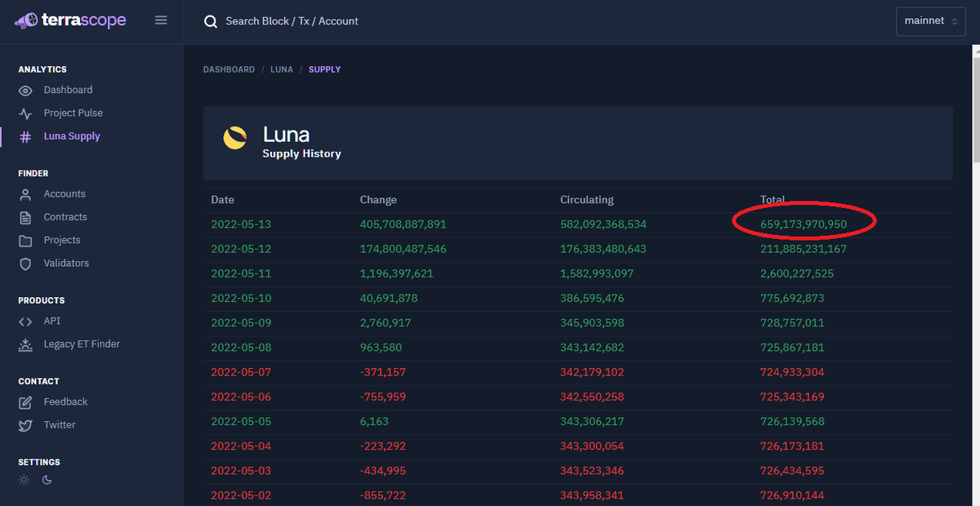
Task: Click the Legacy ET Finder download icon
Action: [x=25, y=344]
